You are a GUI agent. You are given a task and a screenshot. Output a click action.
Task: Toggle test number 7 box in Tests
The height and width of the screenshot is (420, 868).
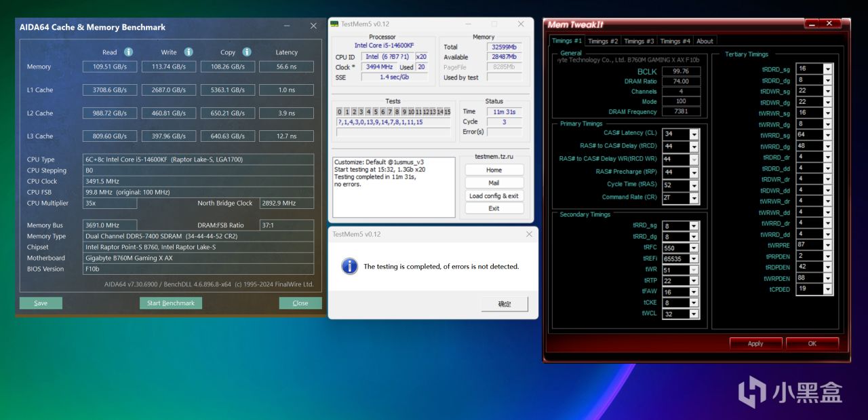[x=389, y=112]
